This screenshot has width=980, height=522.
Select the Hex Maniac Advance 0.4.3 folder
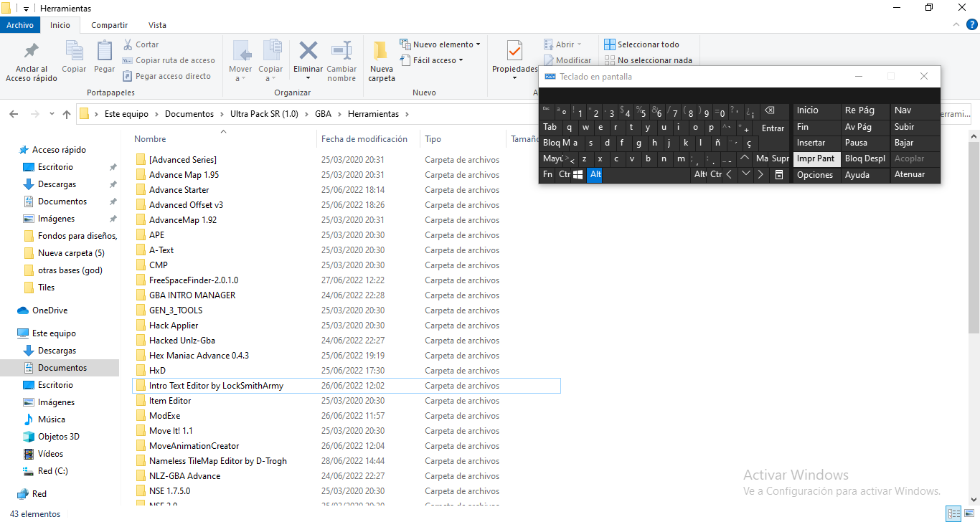pos(199,356)
